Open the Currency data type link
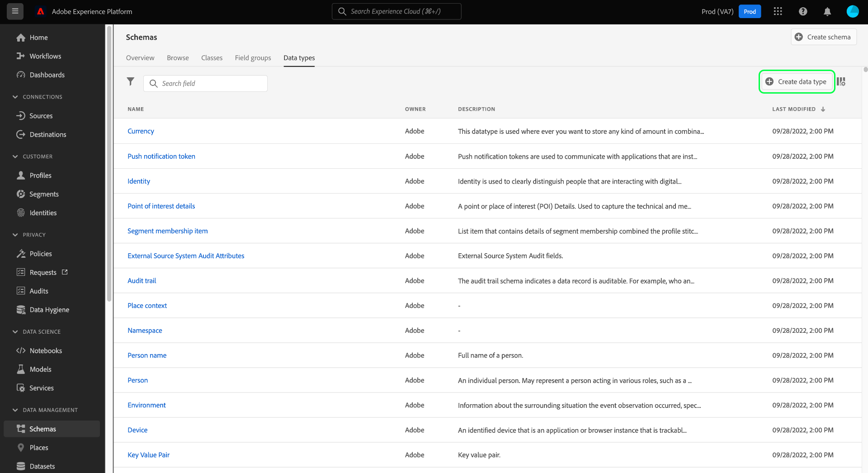 (x=141, y=131)
